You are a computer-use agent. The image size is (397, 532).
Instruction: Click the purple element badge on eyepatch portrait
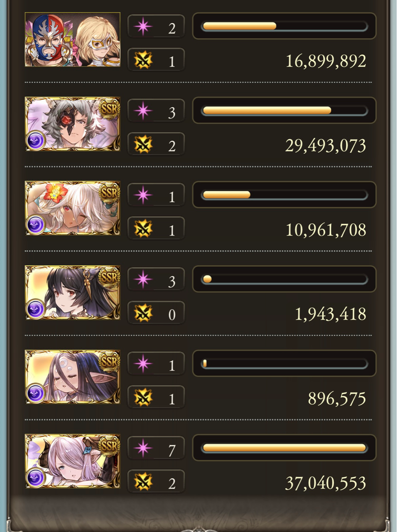(x=36, y=141)
